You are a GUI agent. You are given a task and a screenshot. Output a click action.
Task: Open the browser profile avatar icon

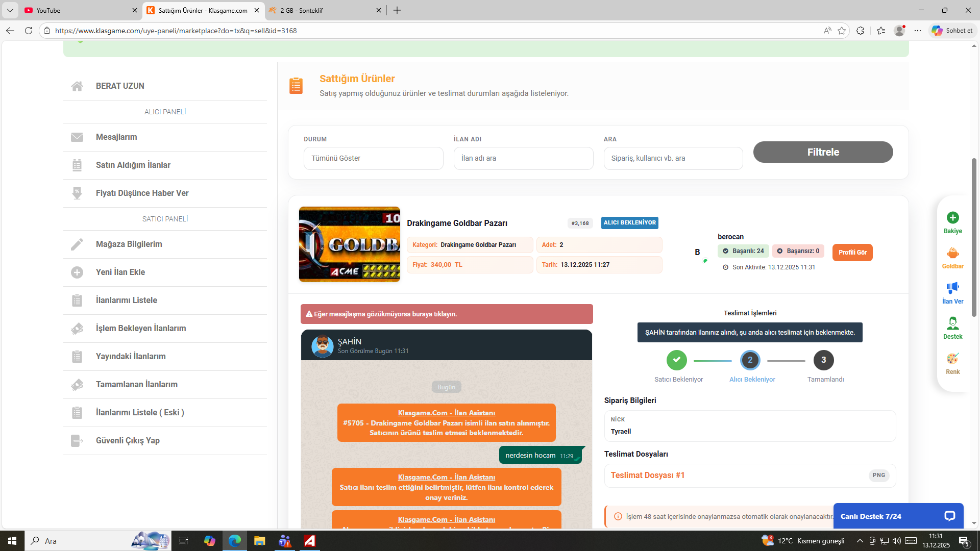(899, 31)
